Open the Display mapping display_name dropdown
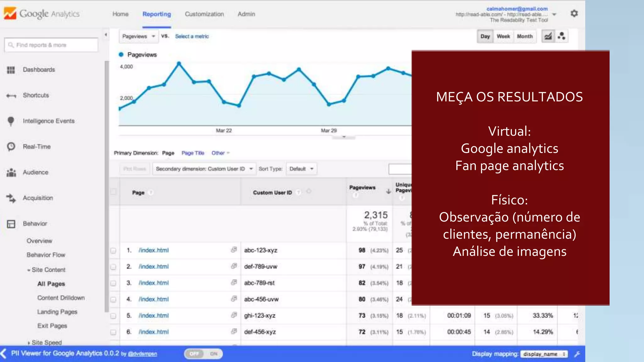The image size is (644, 362). tap(544, 354)
